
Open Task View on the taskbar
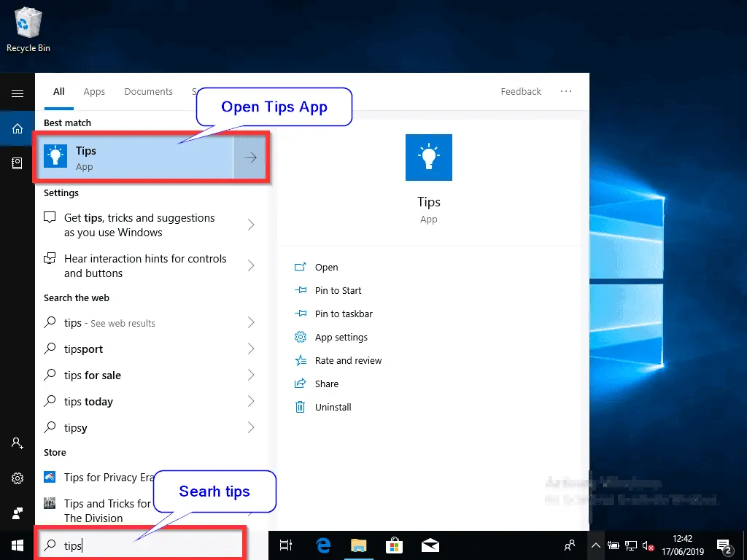(285, 545)
